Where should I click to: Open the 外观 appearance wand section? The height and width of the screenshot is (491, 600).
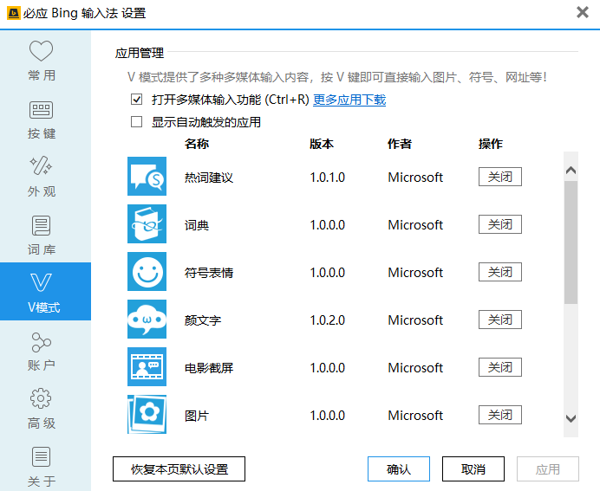42,176
